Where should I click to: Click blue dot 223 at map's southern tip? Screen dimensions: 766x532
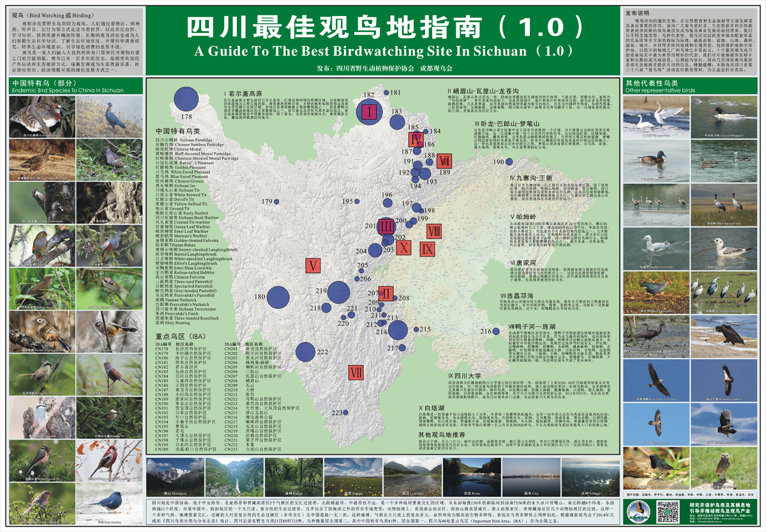point(348,413)
